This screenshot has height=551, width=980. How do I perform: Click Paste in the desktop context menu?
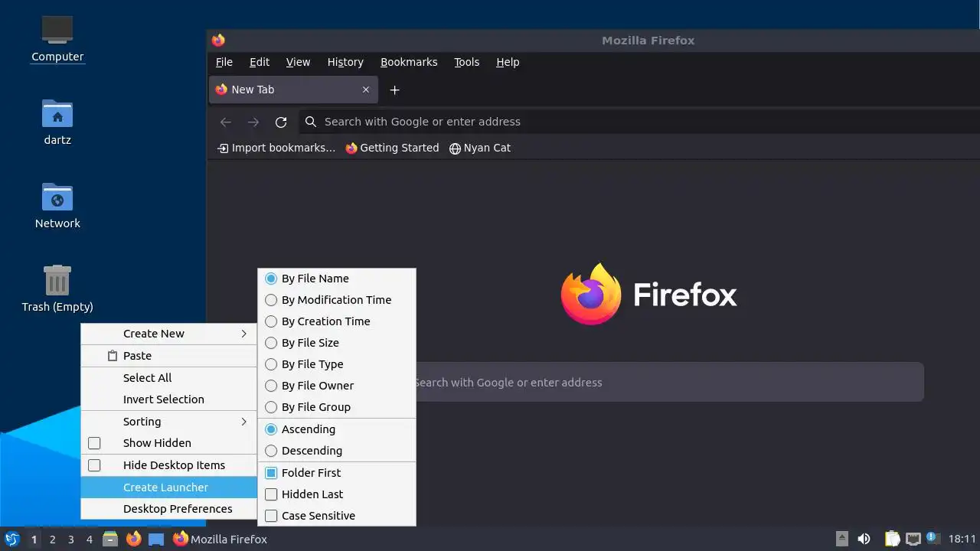pos(168,356)
